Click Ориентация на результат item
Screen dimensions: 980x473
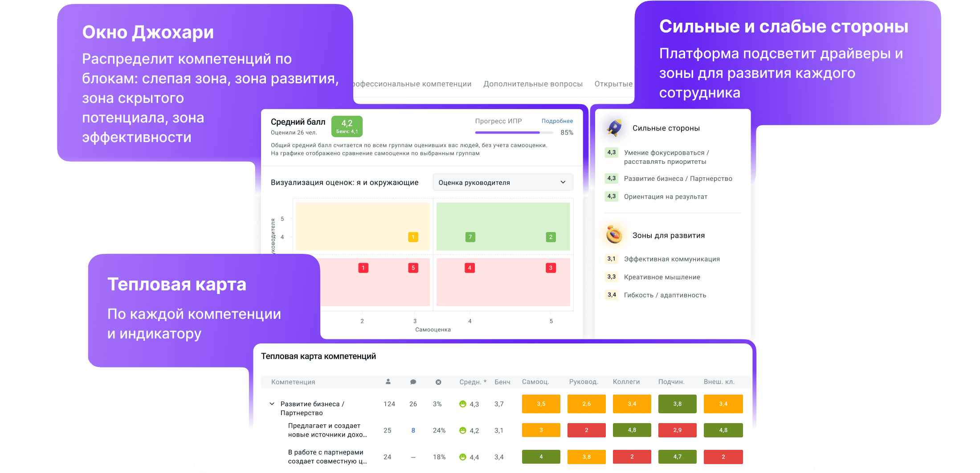(x=666, y=196)
